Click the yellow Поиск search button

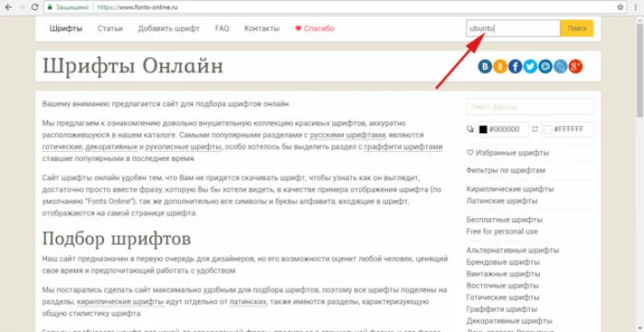(577, 29)
